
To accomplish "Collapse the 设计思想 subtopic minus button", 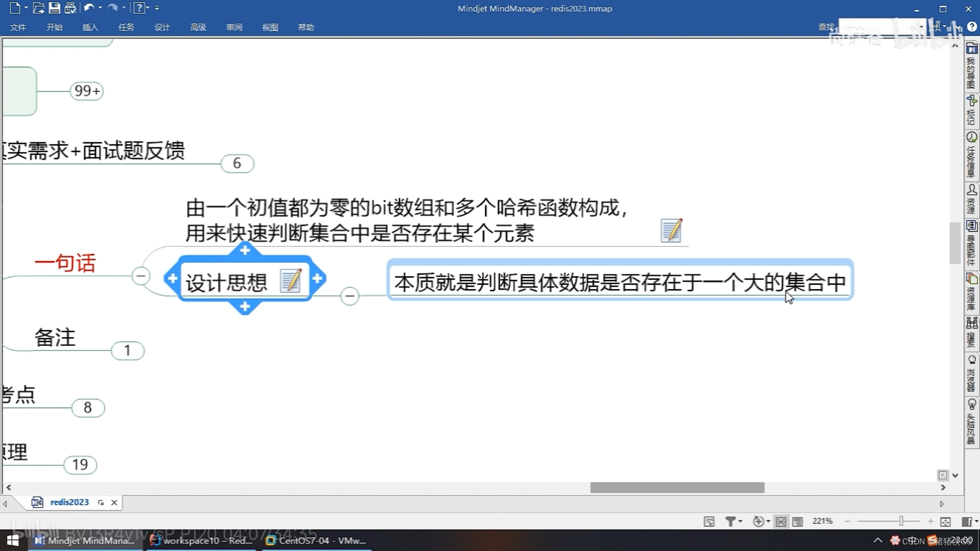I will pyautogui.click(x=349, y=296).
